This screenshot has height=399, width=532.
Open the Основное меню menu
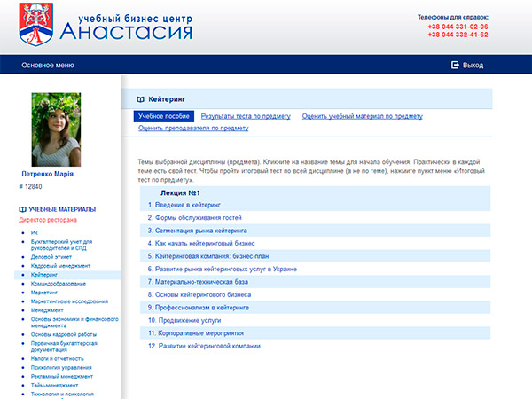pos(48,65)
